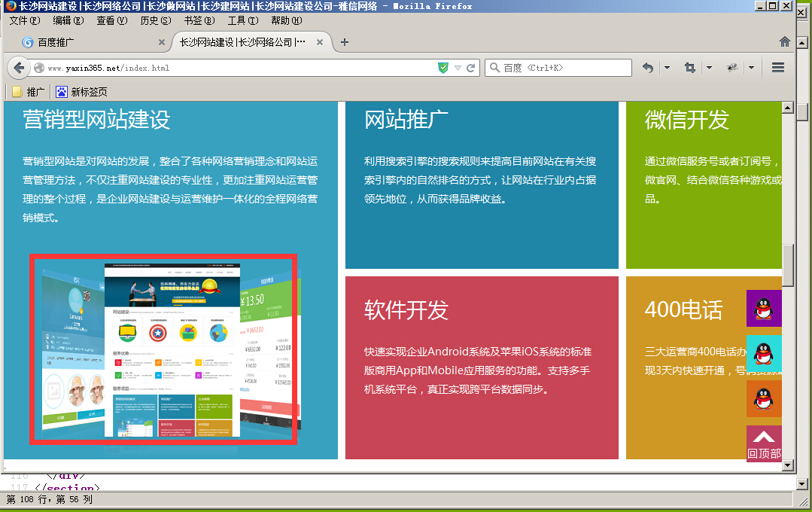Viewport: 812px width, 512px height.
Task: Click the browser back arrow button
Action: tap(18, 68)
